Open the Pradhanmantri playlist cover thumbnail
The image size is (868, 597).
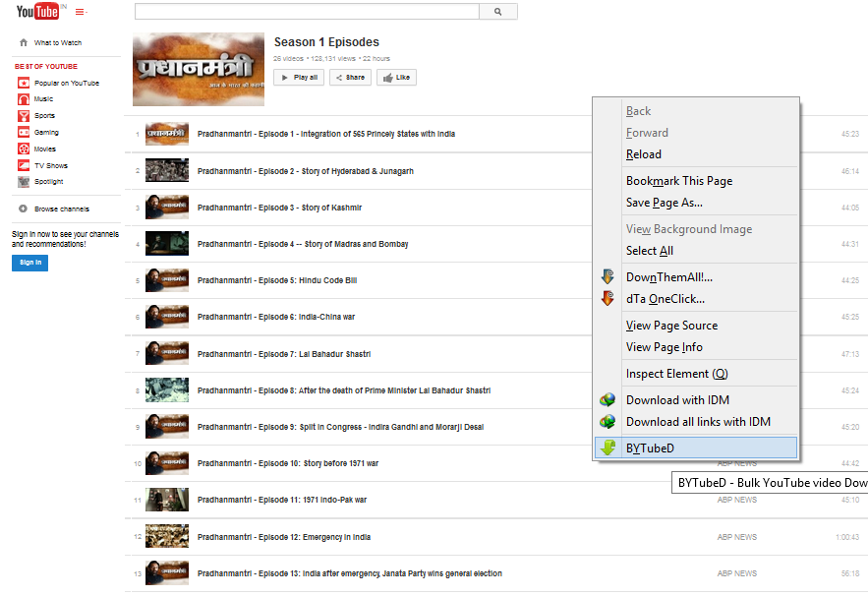[x=199, y=69]
